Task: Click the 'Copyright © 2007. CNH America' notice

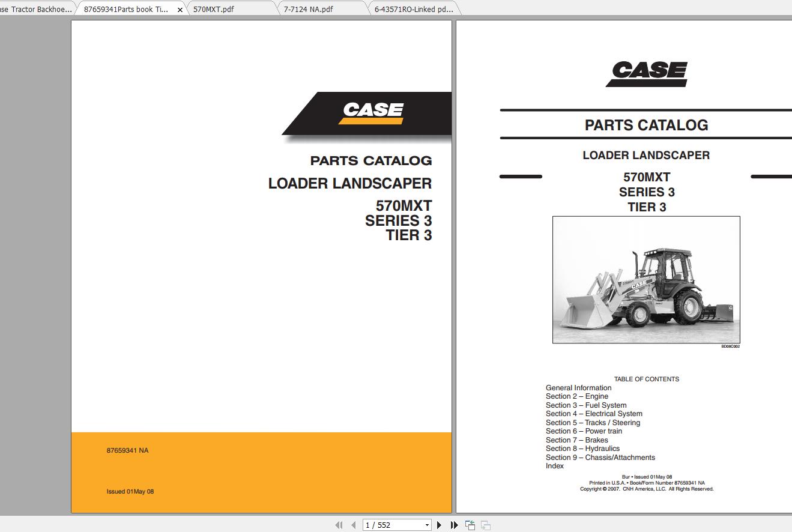Action: pos(647,489)
